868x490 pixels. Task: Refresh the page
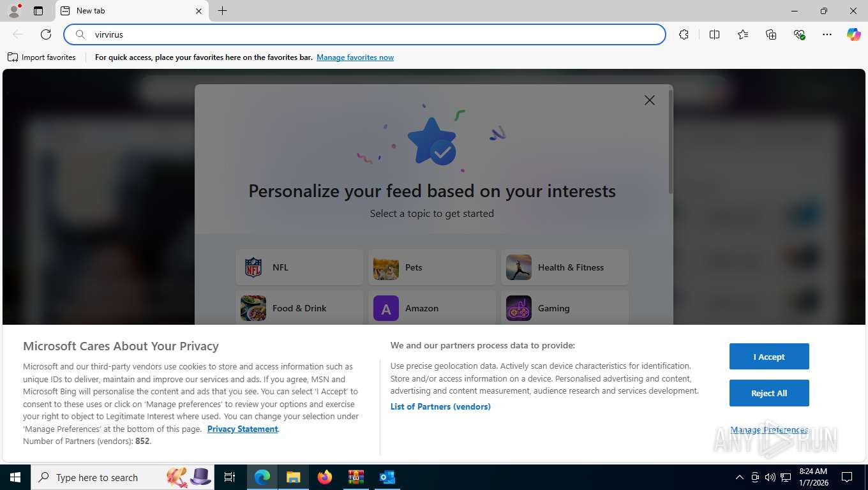[x=46, y=34]
